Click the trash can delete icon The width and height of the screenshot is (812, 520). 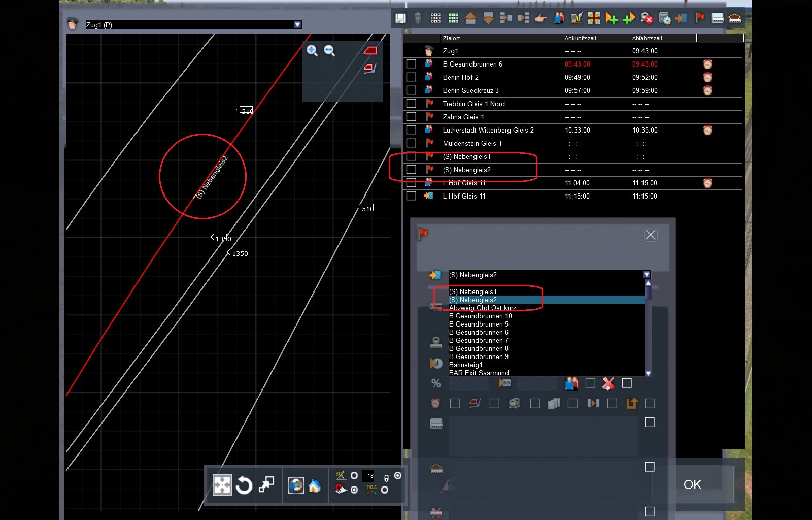[418, 19]
